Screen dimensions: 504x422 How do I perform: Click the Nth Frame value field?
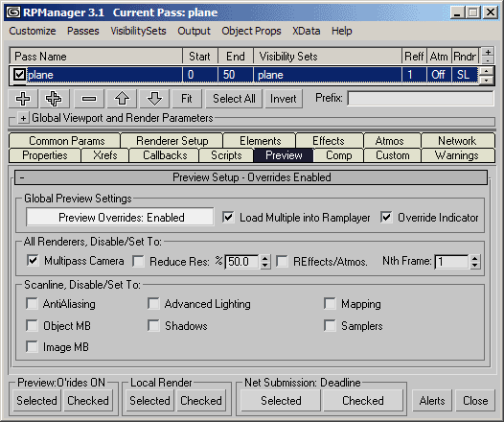coord(452,262)
